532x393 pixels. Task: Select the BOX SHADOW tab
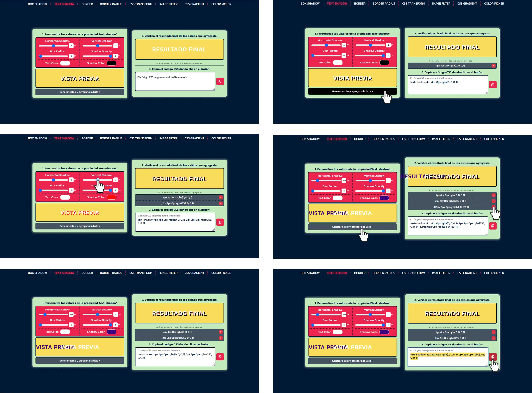click(x=38, y=4)
